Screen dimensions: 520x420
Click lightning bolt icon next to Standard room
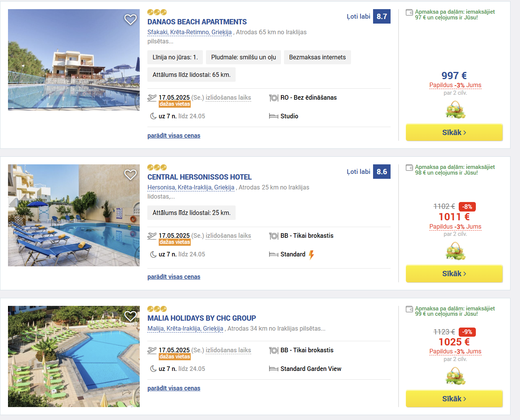coord(311,255)
